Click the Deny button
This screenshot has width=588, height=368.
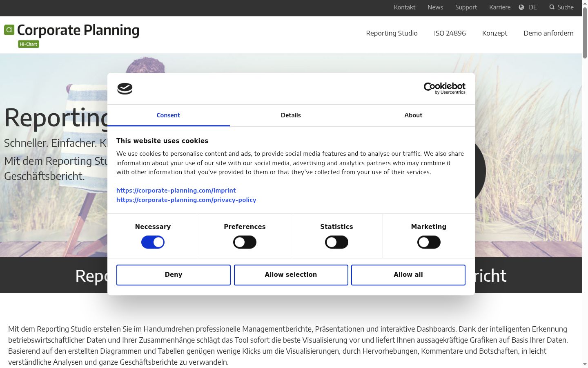pyautogui.click(x=174, y=275)
